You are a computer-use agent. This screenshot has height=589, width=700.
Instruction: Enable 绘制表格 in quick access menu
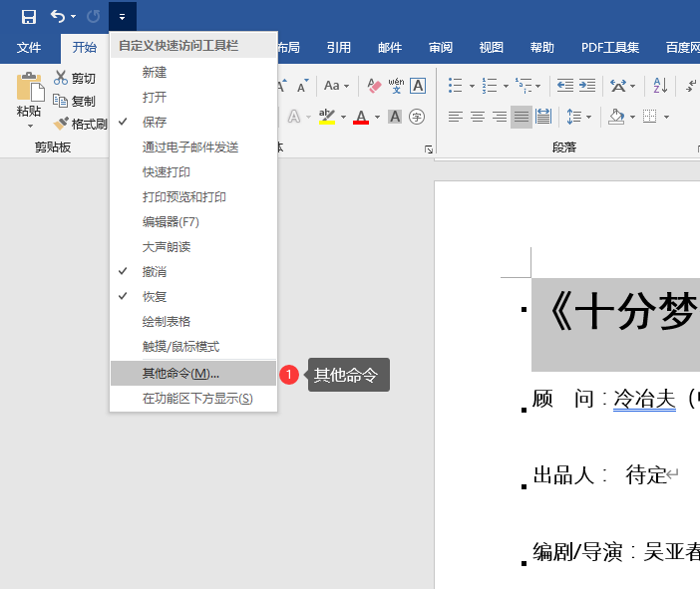(193, 322)
